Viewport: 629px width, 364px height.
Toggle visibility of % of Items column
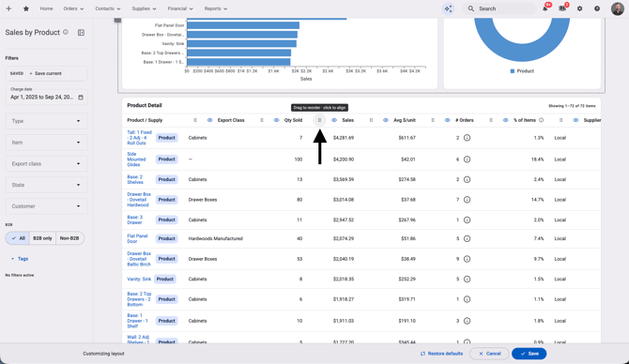coord(505,120)
